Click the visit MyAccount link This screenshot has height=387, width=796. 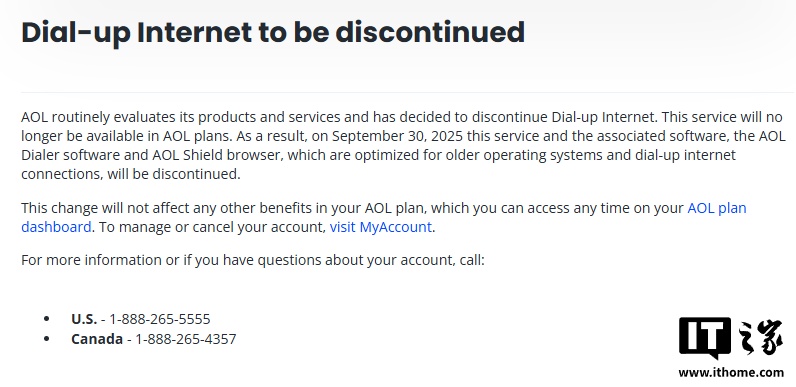381,227
